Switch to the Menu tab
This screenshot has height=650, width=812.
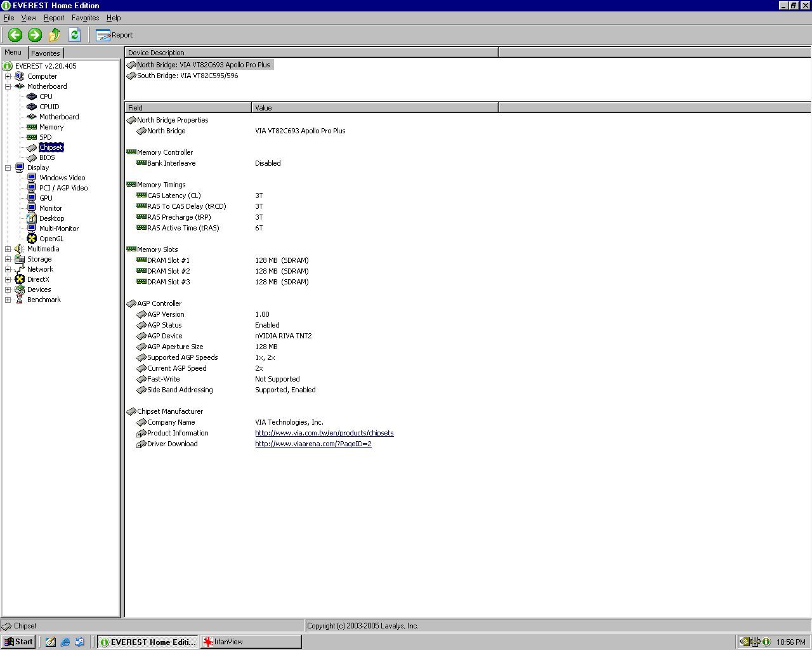pos(13,53)
